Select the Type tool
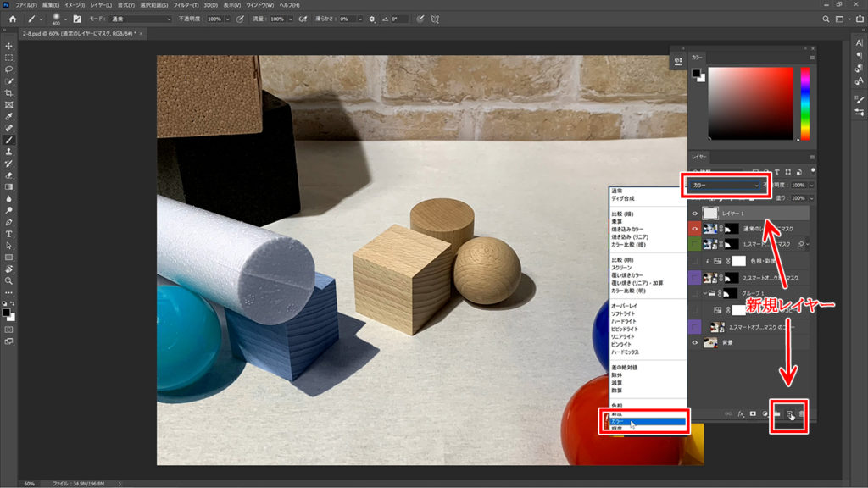Image resolution: width=868 pixels, height=488 pixels. [x=9, y=233]
